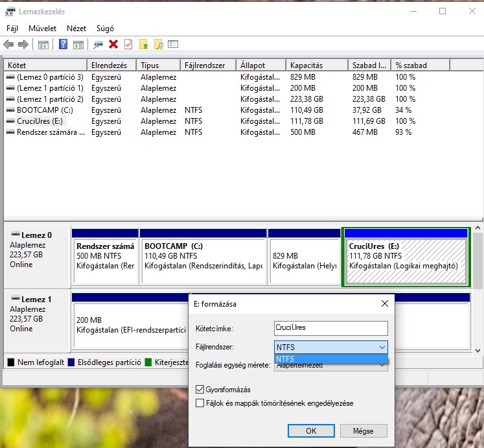
Task: Sort by Fájlrendszer column header
Action: pos(208,65)
